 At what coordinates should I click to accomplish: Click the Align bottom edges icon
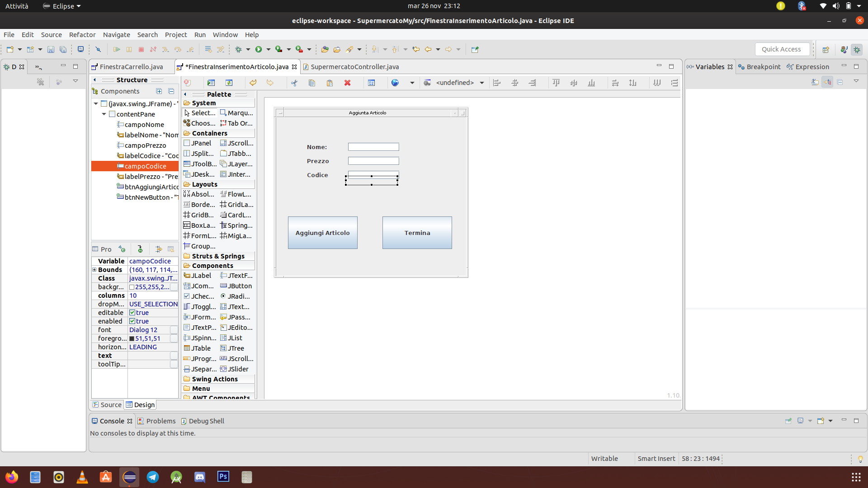[591, 83]
